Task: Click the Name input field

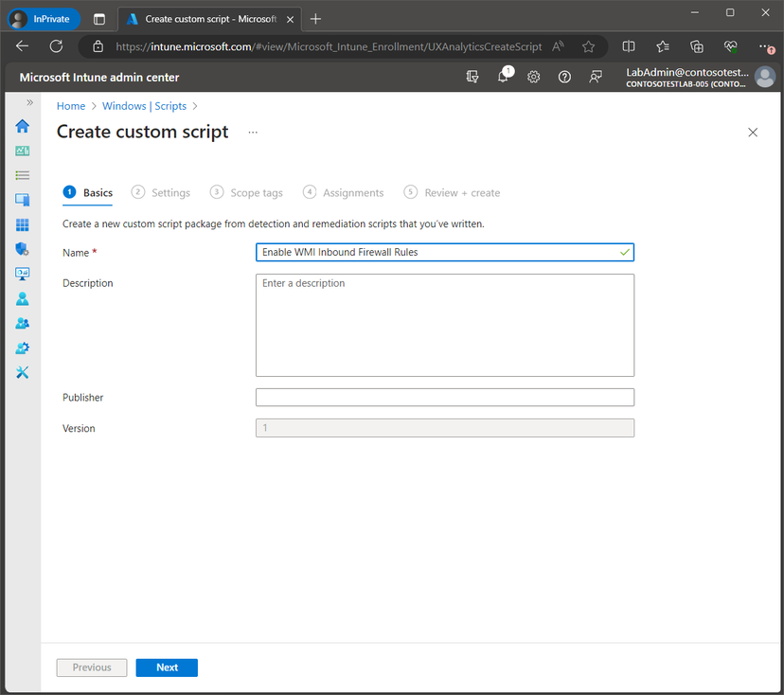Action: [x=444, y=252]
